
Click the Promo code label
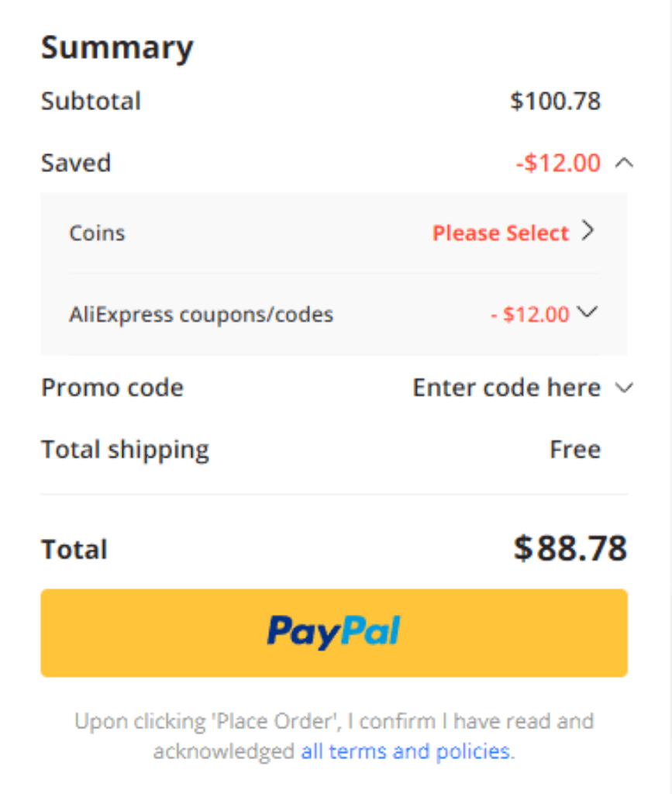(x=112, y=388)
